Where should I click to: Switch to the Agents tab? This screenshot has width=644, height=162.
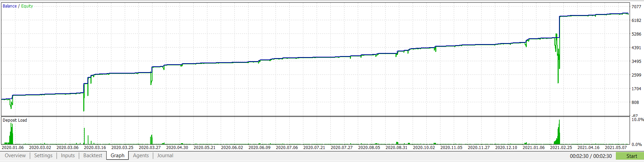(141, 156)
